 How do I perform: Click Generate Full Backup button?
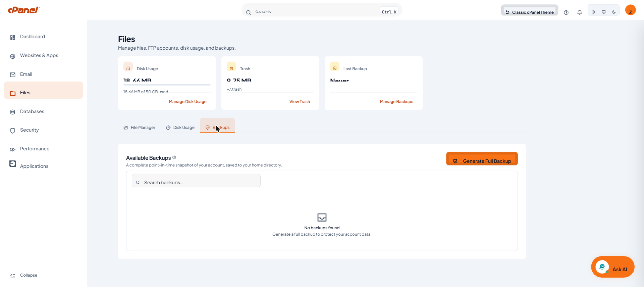(x=482, y=159)
